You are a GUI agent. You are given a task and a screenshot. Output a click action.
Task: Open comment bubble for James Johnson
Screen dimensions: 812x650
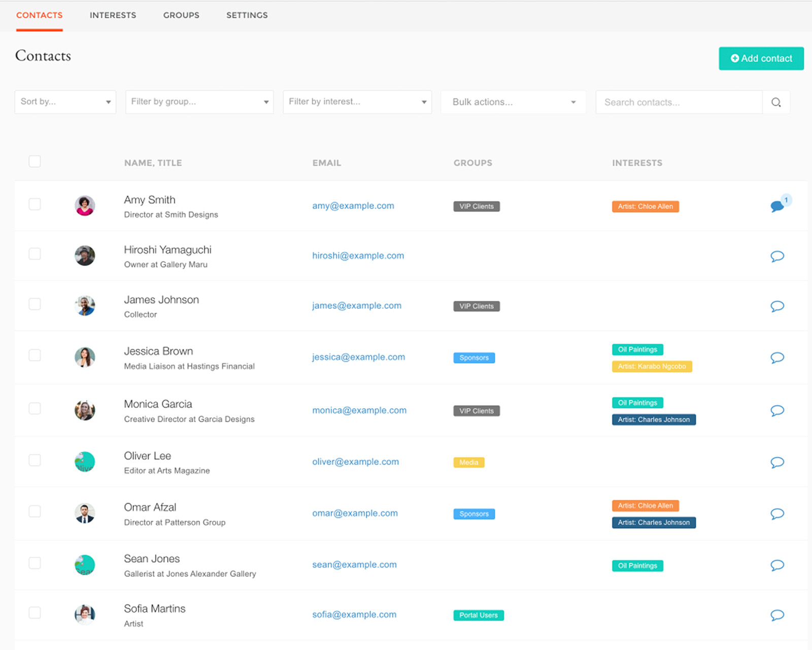point(777,306)
